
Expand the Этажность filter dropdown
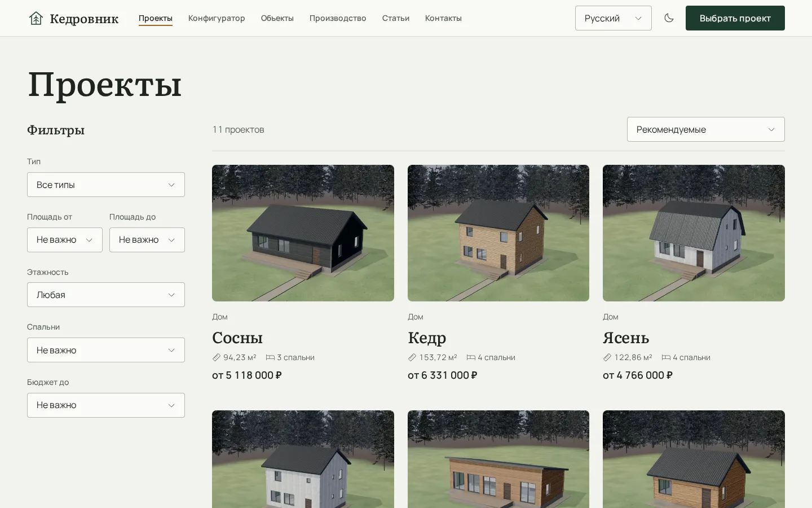pos(106,295)
